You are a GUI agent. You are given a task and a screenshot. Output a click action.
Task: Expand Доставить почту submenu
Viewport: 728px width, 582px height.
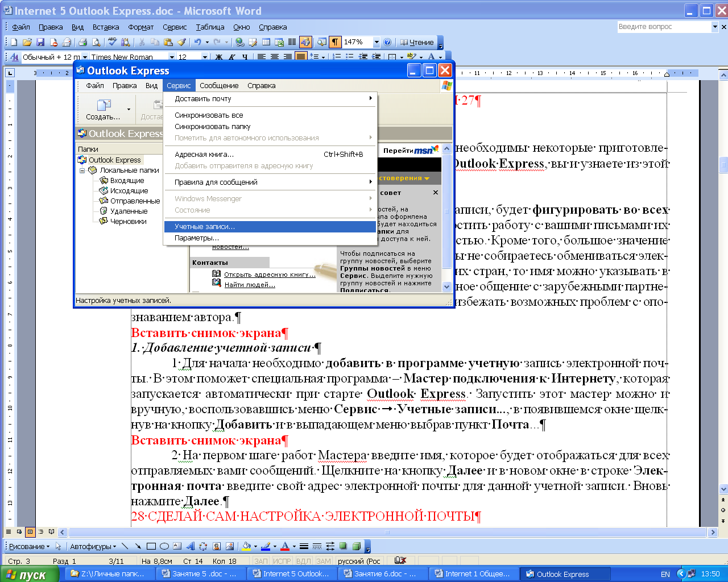pos(270,98)
